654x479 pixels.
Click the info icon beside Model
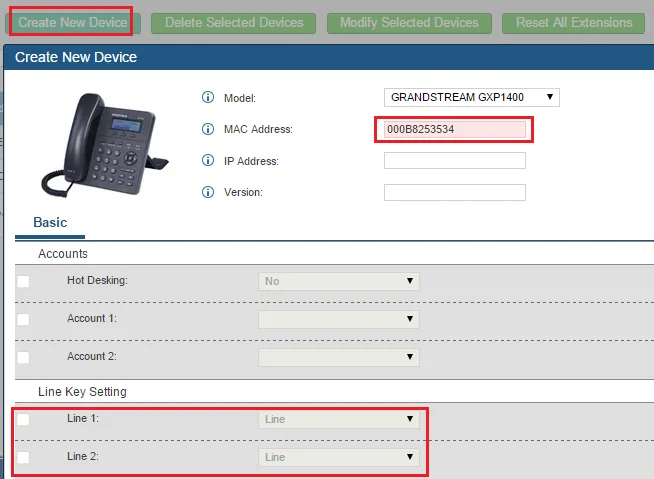209,98
